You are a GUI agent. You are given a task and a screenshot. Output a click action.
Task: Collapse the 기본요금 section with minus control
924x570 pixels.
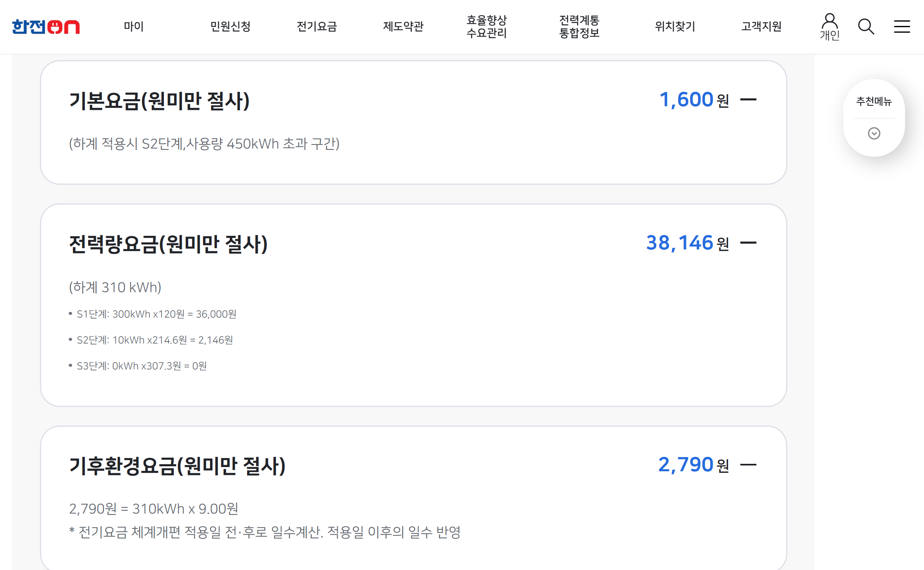pyautogui.click(x=749, y=99)
